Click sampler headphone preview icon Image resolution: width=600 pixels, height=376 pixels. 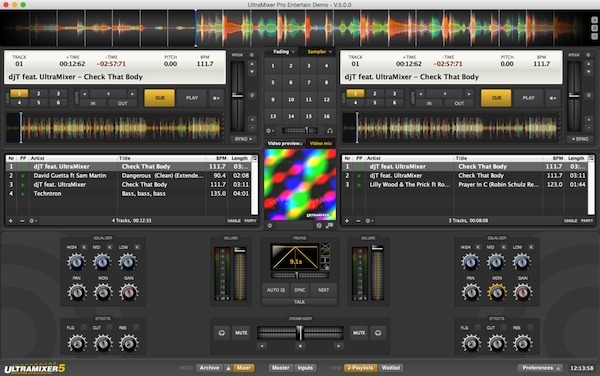click(x=329, y=131)
